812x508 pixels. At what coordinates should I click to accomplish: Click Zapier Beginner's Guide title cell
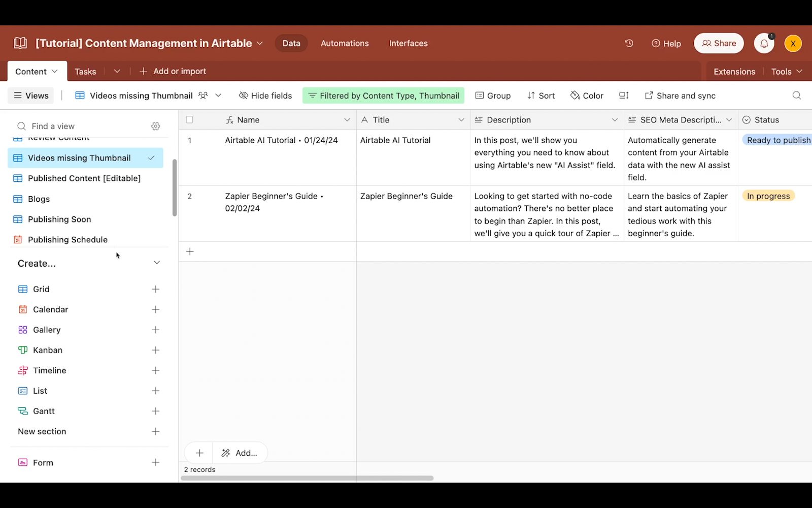tap(413, 213)
